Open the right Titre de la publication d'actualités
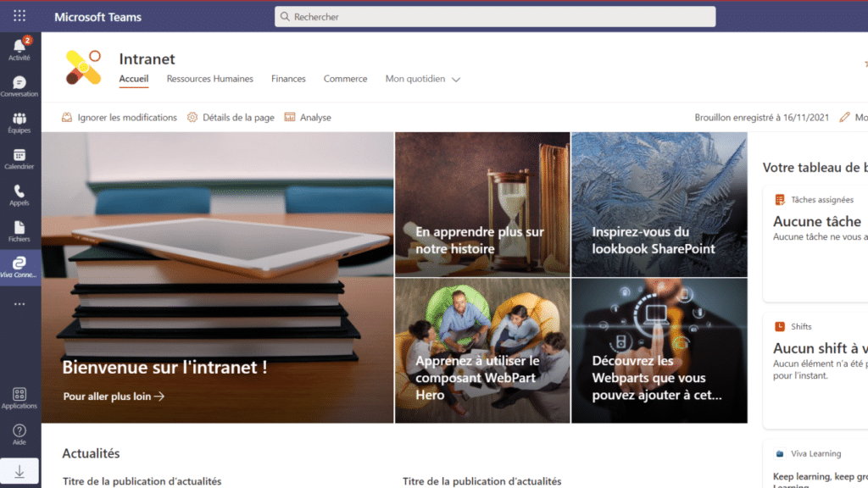 click(481, 481)
